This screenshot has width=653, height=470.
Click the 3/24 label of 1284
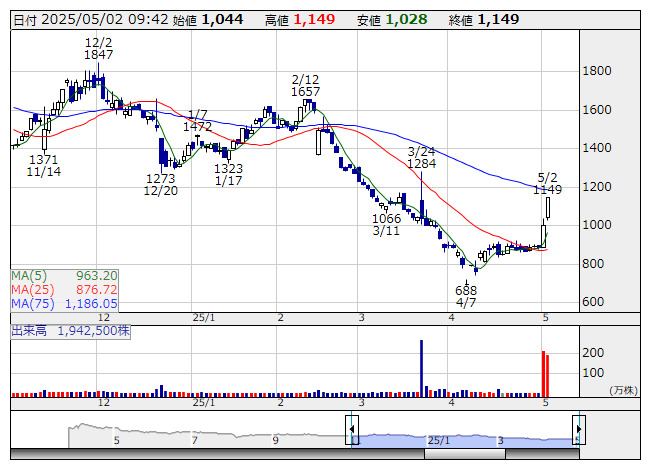tap(422, 157)
